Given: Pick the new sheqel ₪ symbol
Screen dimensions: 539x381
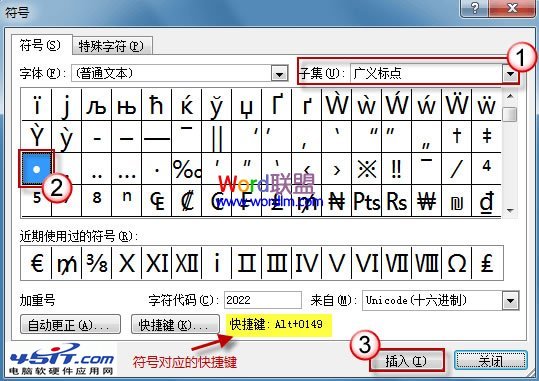Looking at the screenshot, I should click(x=456, y=200).
